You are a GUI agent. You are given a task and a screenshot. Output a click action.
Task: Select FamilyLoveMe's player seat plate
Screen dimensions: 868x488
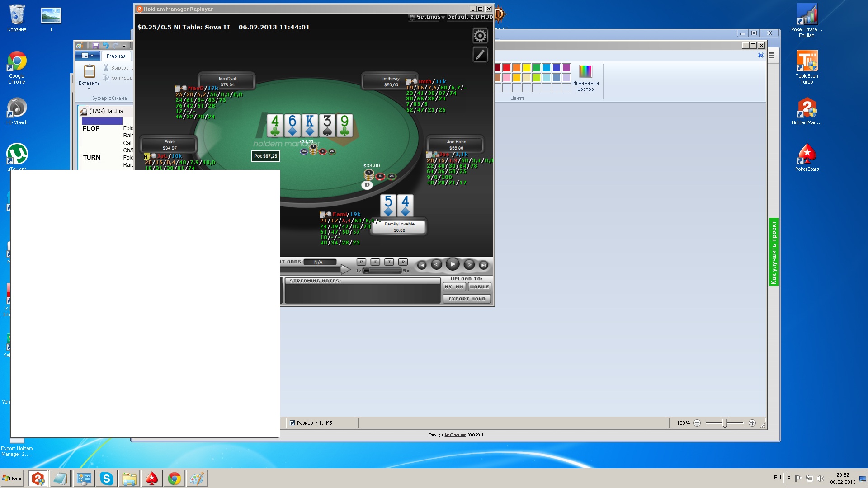tap(399, 227)
